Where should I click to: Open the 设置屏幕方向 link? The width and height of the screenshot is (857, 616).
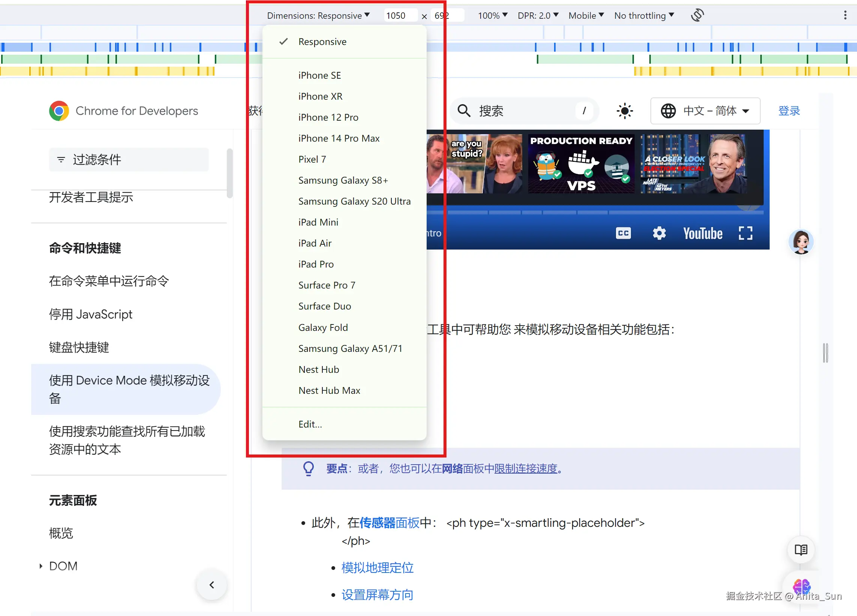pyautogui.click(x=377, y=595)
